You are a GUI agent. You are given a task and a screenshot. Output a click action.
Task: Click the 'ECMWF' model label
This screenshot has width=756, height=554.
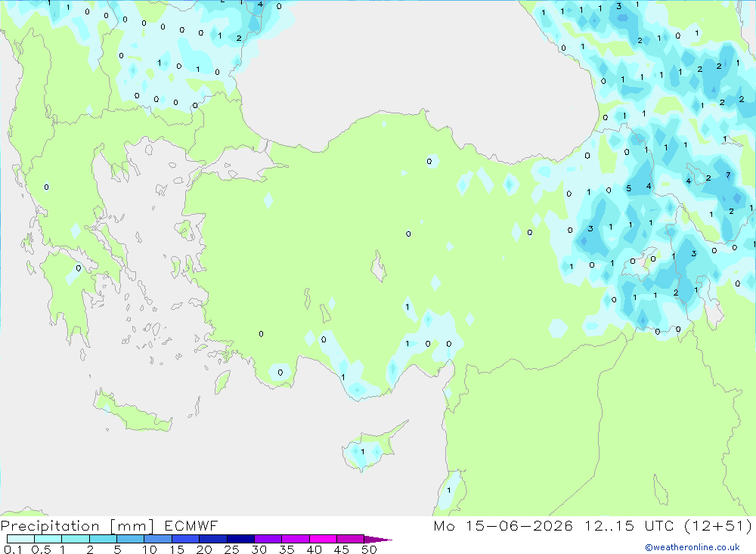click(x=191, y=525)
